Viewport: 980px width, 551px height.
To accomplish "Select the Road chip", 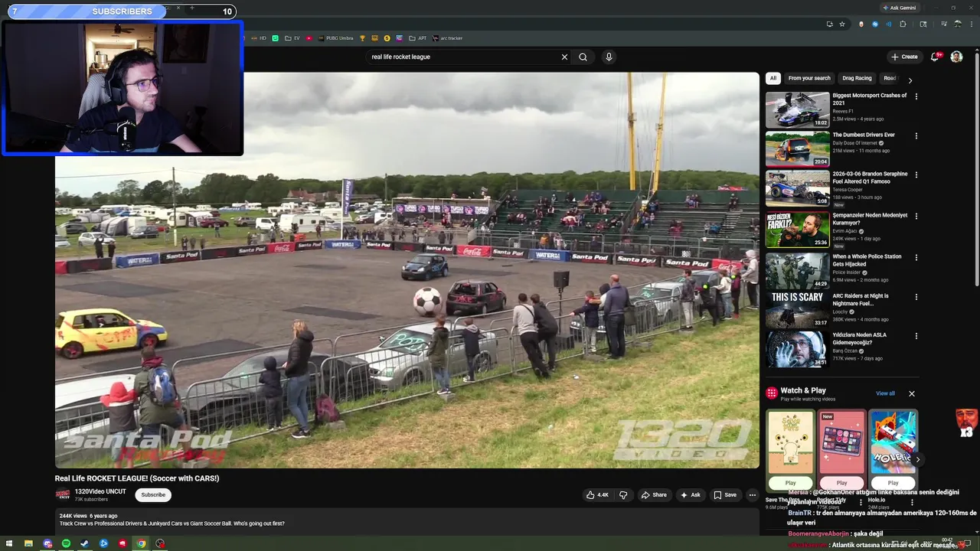I will coord(890,78).
